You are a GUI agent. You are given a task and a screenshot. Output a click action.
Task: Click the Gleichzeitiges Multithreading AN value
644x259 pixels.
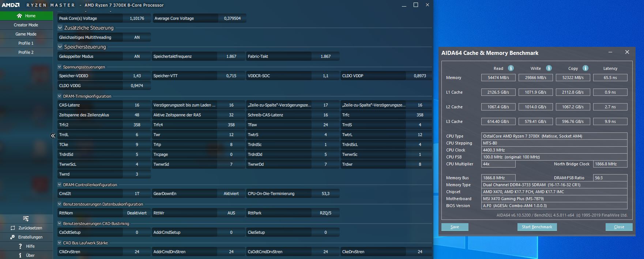[x=137, y=37]
